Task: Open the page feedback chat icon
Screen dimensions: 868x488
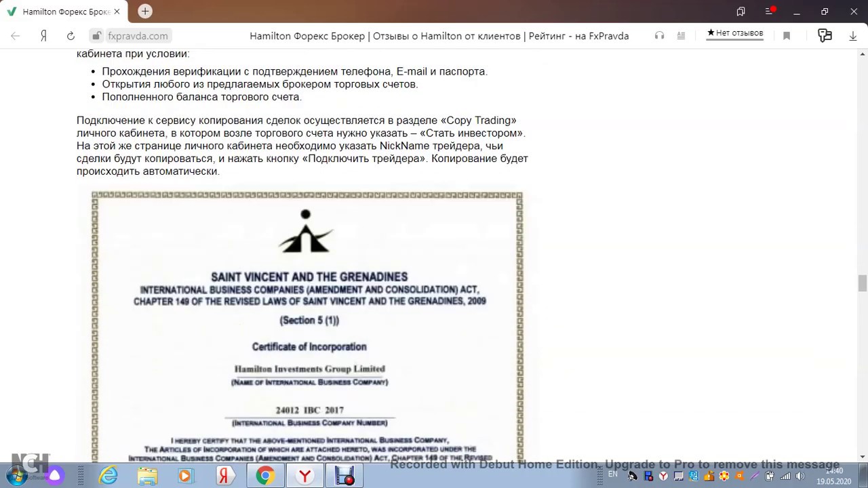Action: 825,36
